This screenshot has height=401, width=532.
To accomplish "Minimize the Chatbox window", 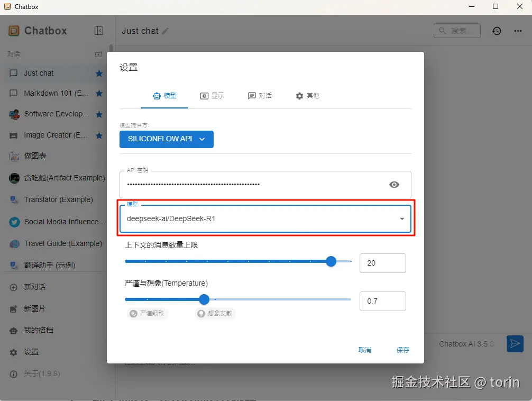I will pyautogui.click(x=471, y=6).
